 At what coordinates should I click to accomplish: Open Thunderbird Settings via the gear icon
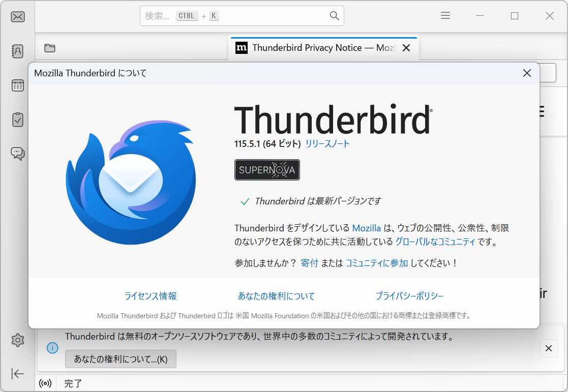pos(18,340)
